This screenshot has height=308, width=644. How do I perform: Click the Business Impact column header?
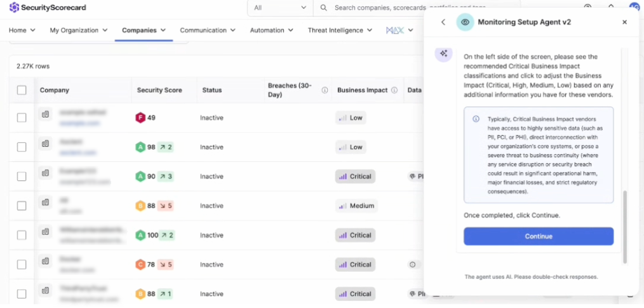pos(362,90)
